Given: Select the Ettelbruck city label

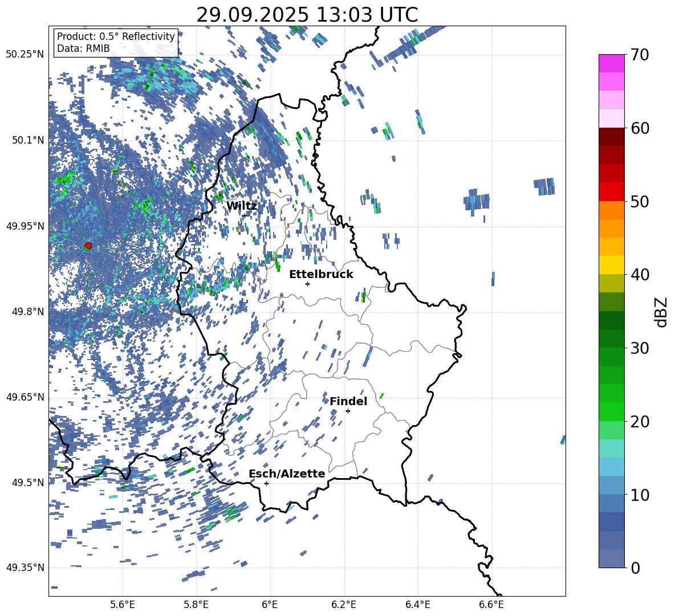Looking at the screenshot, I should (321, 275).
